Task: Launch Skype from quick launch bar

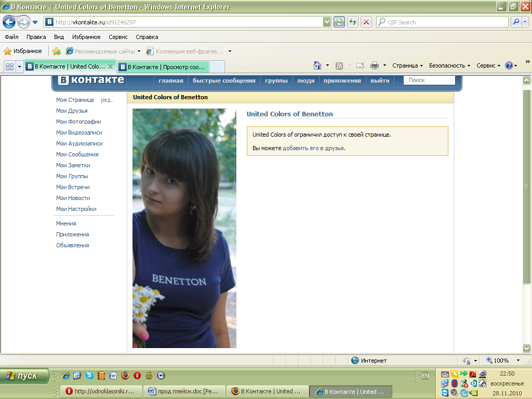Action: (x=89, y=375)
